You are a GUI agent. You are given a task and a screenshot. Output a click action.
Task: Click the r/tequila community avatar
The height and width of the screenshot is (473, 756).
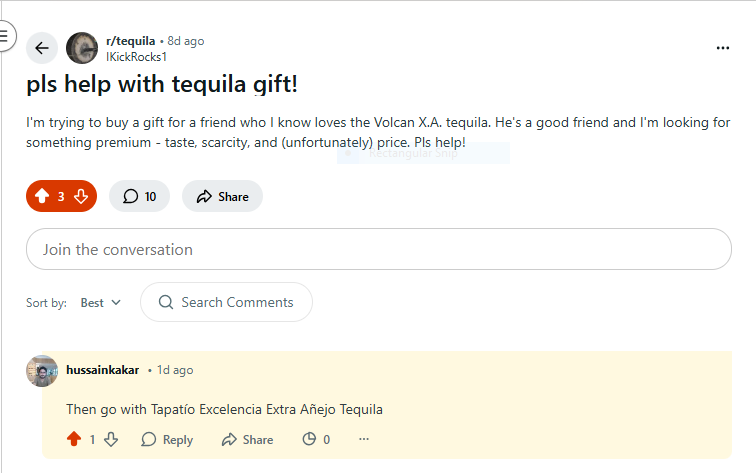[82, 48]
